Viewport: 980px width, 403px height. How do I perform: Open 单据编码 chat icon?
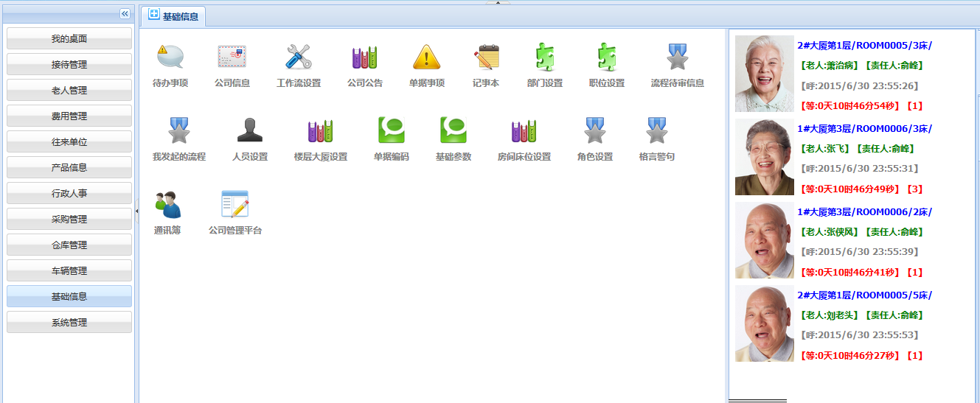pyautogui.click(x=392, y=130)
